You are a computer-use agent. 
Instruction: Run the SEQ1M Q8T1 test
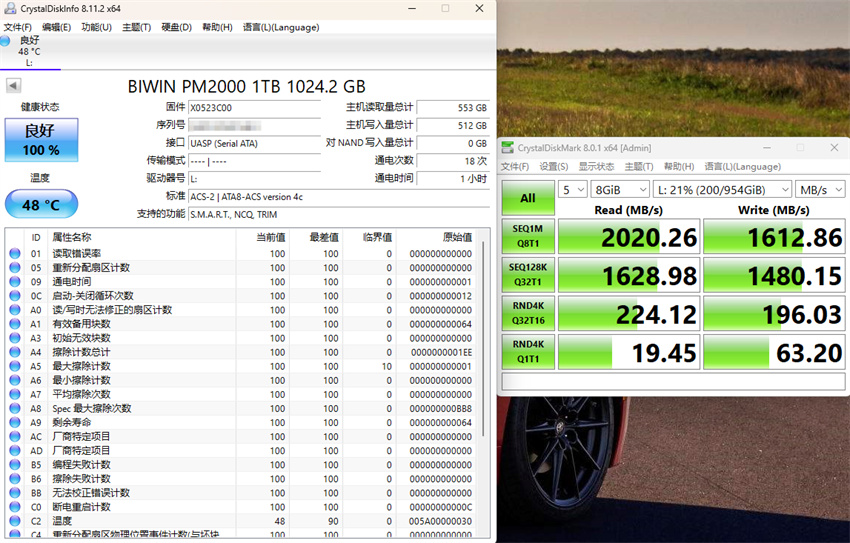click(x=528, y=236)
